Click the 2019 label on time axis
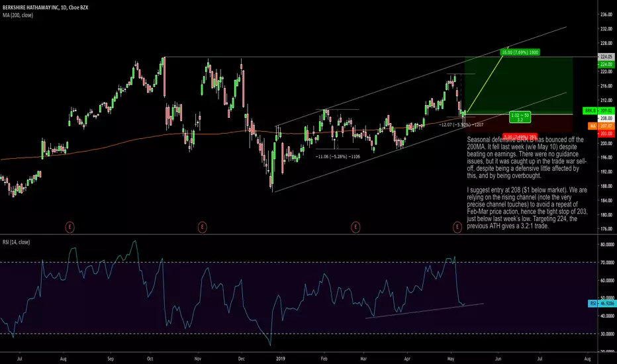This screenshot has height=364, width=617. (281, 359)
